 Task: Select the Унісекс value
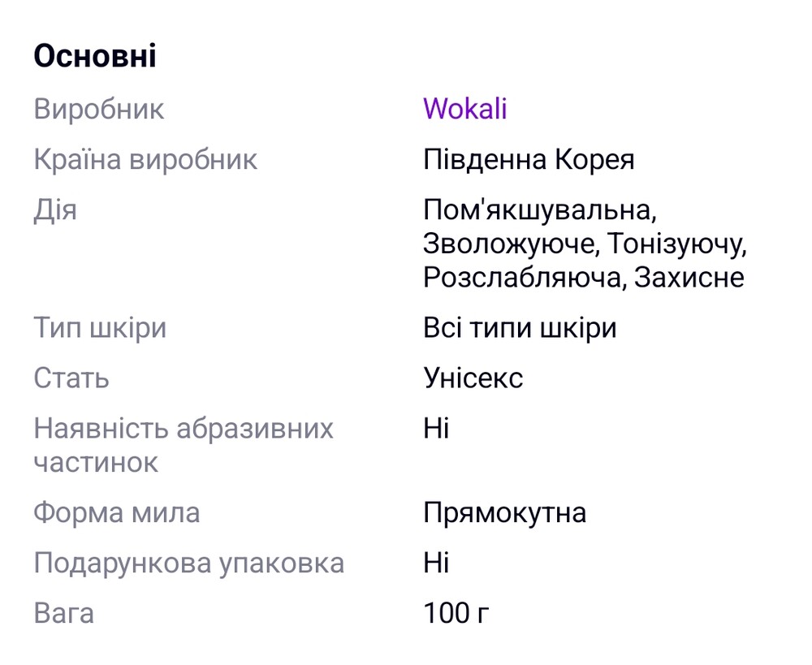tap(473, 378)
